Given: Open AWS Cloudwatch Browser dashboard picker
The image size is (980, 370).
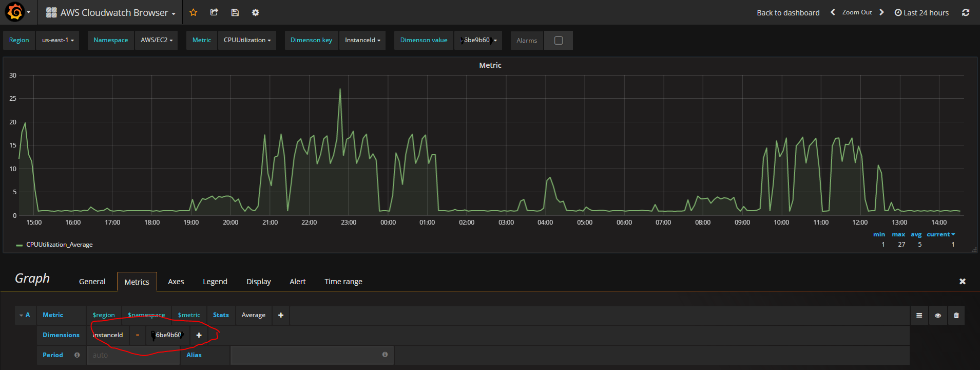Looking at the screenshot, I should pos(110,12).
